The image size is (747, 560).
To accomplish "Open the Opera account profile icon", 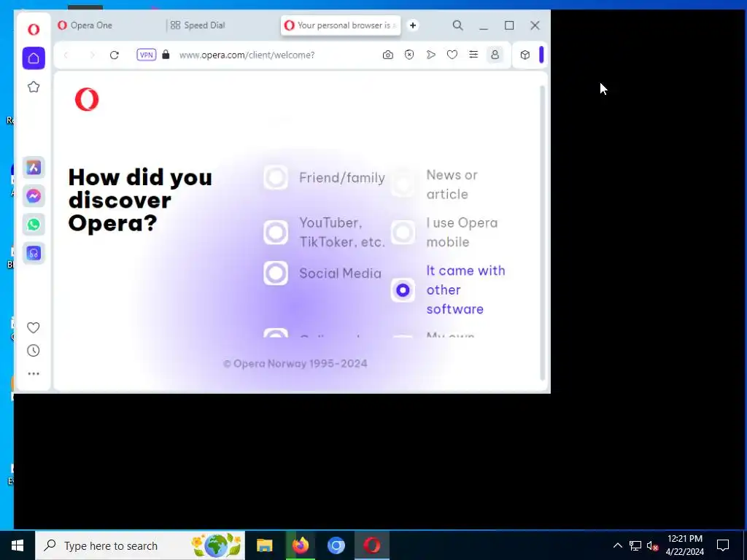I will point(495,55).
